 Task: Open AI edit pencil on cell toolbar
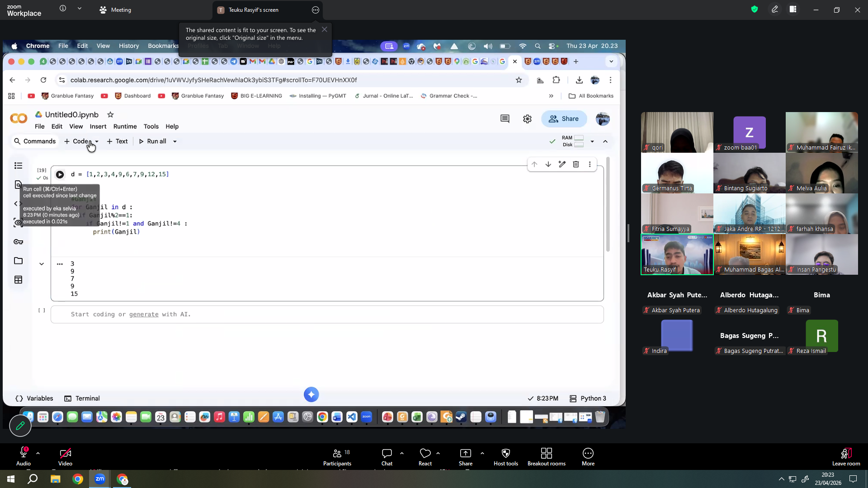coord(562,164)
